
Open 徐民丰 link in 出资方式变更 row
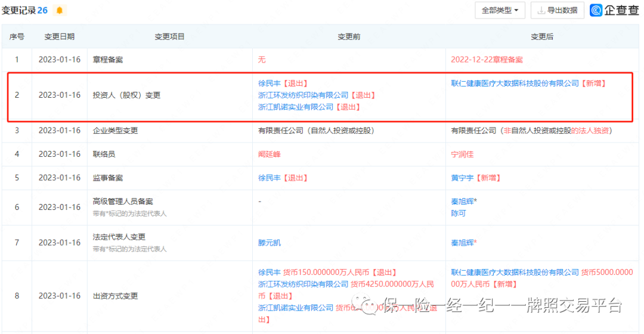[x=270, y=273]
